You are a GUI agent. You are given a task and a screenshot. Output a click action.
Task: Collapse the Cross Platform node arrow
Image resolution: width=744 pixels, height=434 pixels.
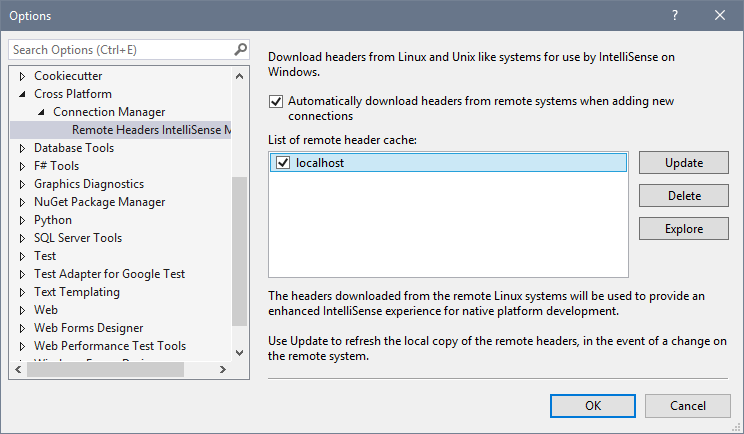pos(22,94)
